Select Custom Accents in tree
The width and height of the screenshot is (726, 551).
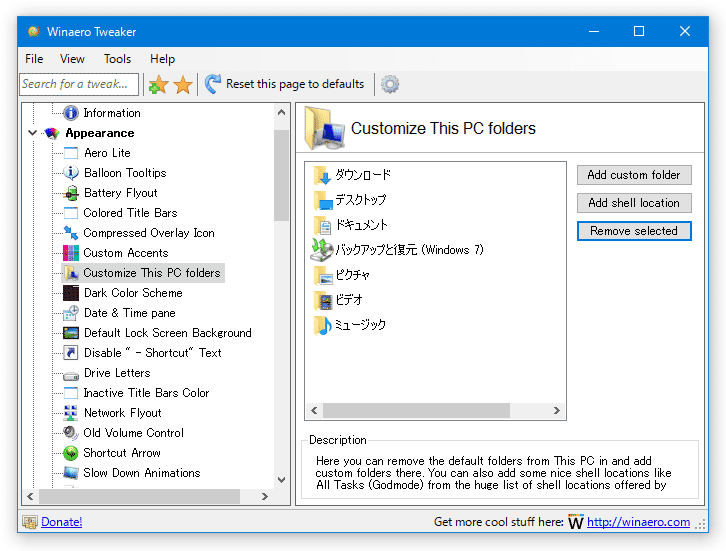pyautogui.click(x=126, y=253)
